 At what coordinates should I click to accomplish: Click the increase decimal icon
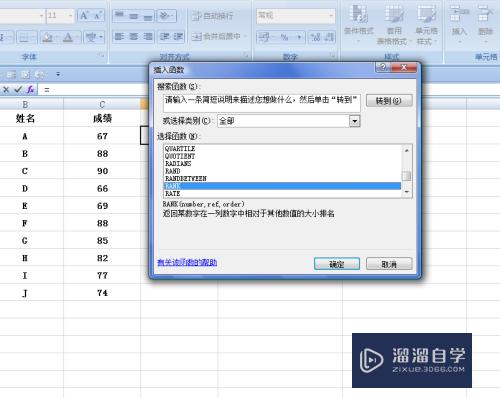pyautogui.click(x=315, y=37)
